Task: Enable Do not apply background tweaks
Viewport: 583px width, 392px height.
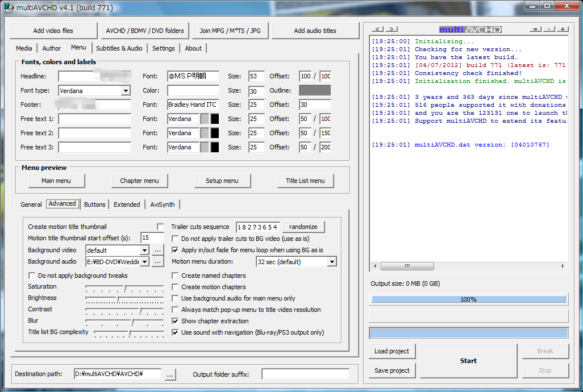Action: [x=32, y=276]
